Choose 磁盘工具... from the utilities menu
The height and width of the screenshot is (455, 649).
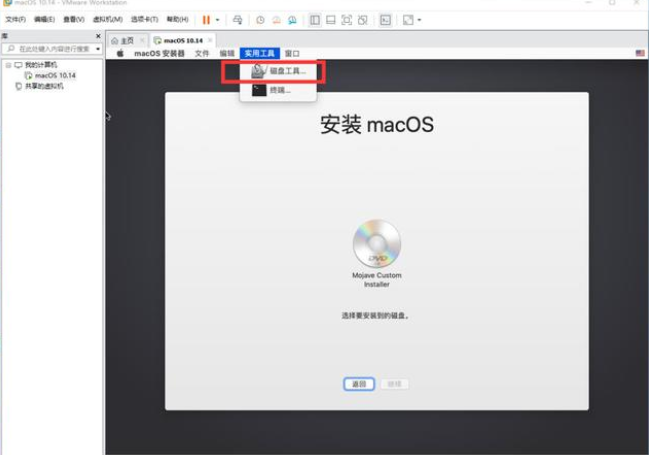tap(278, 71)
